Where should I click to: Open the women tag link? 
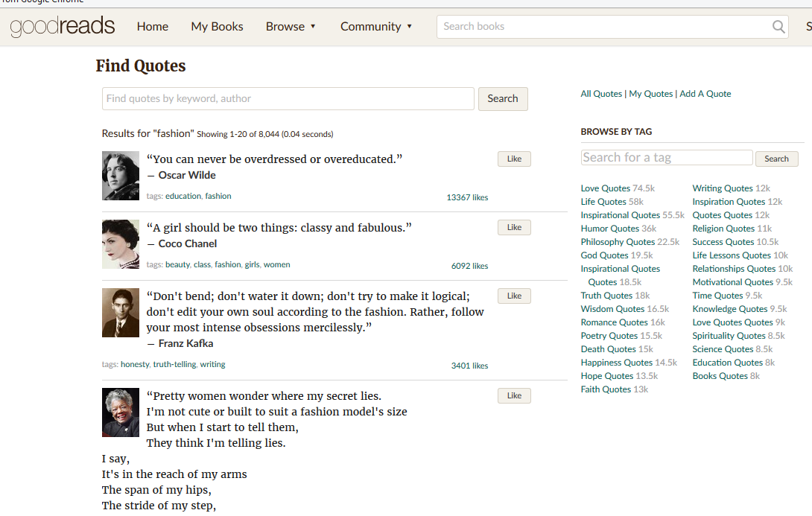coord(276,264)
